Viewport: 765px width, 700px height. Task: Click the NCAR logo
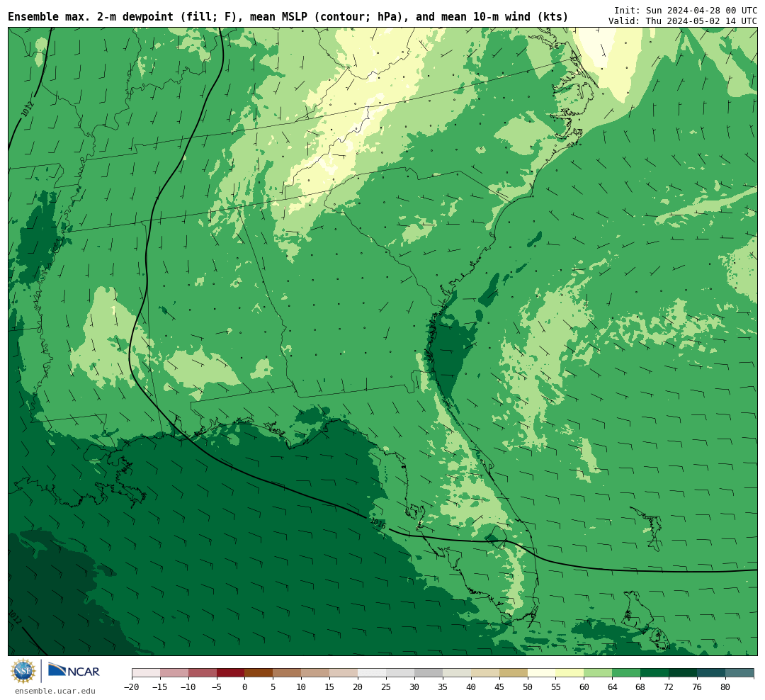[x=74, y=671]
